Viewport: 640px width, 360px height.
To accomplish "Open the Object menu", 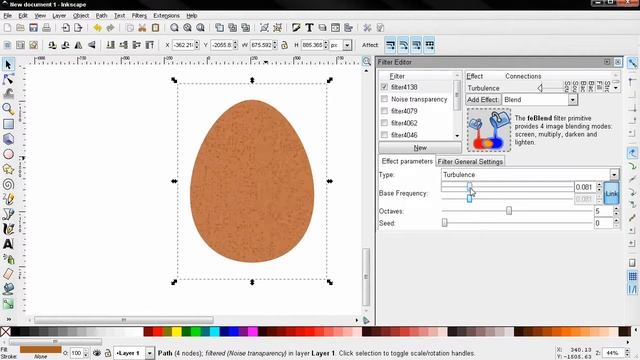I will (x=81, y=16).
